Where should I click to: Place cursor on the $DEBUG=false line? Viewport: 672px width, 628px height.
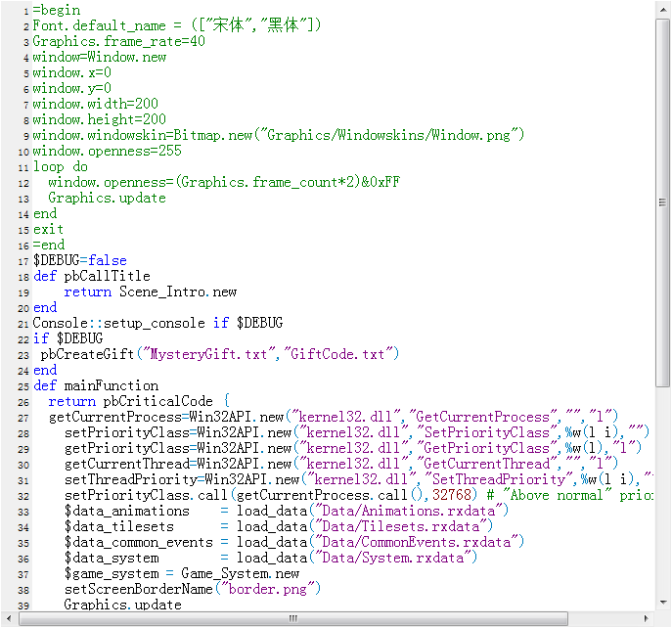(x=79, y=260)
